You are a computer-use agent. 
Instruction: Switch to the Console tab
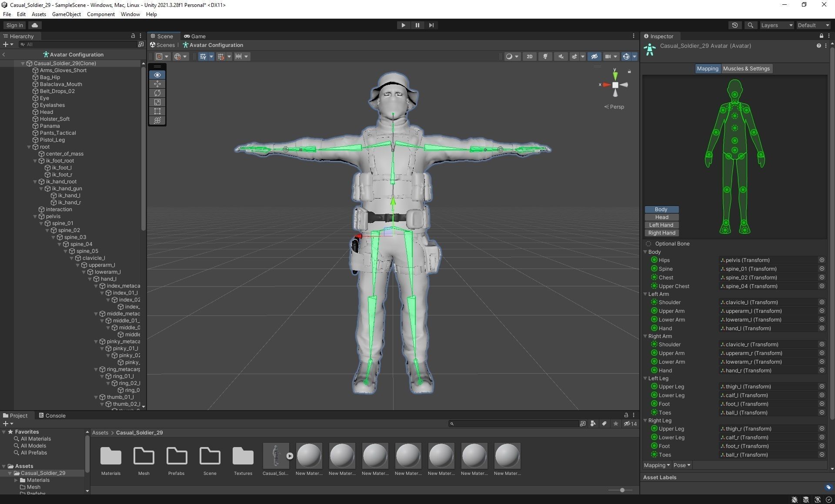tap(52, 416)
